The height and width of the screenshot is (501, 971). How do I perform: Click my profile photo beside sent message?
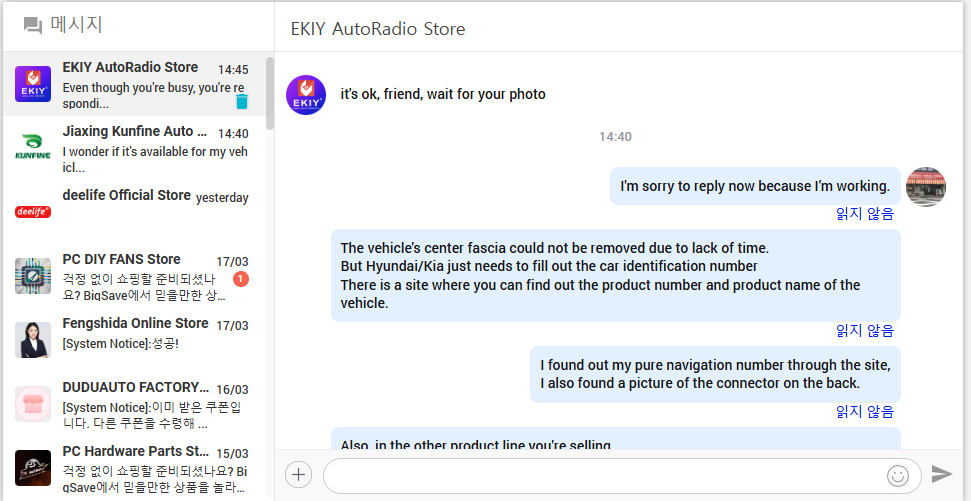coord(925,187)
